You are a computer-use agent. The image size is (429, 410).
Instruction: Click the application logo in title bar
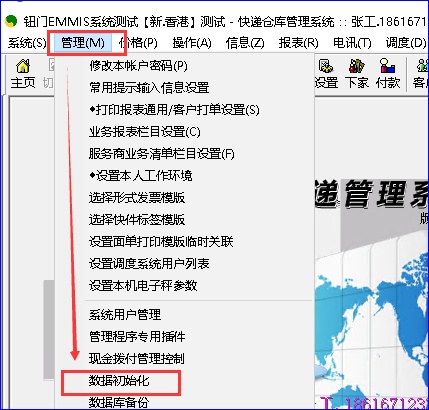coord(11,21)
